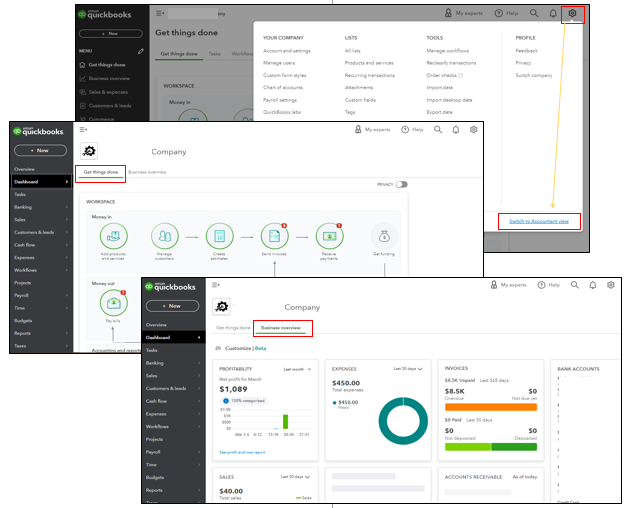636x508 pixels.
Task: Open Add products and services workflow icon
Action: [x=114, y=236]
